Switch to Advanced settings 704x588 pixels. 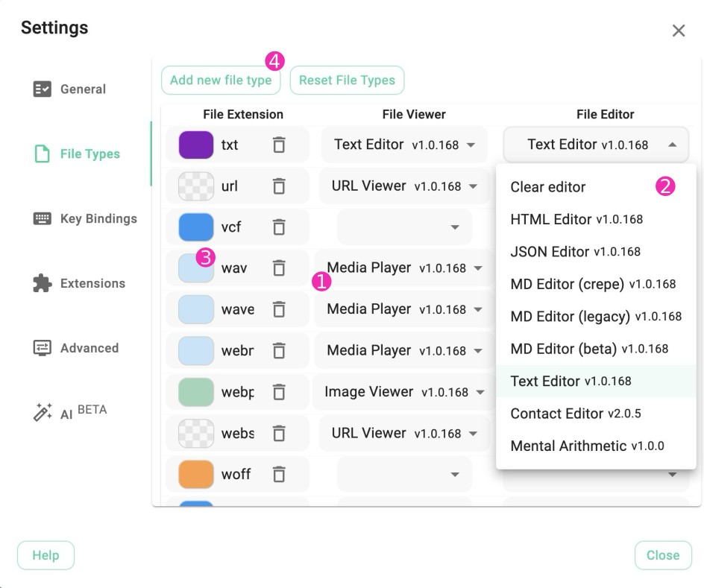coord(75,348)
